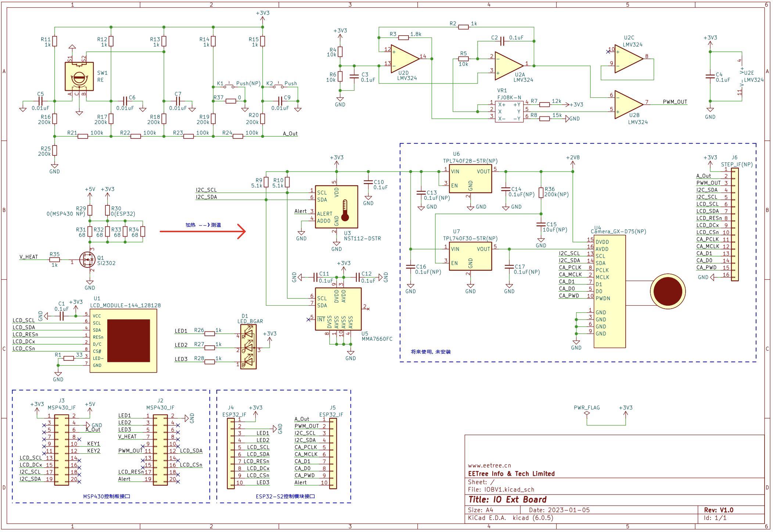Image resolution: width=773 pixels, height=532 pixels.
Task: Click the Alert label at U3 pin 3
Action: [x=300, y=211]
